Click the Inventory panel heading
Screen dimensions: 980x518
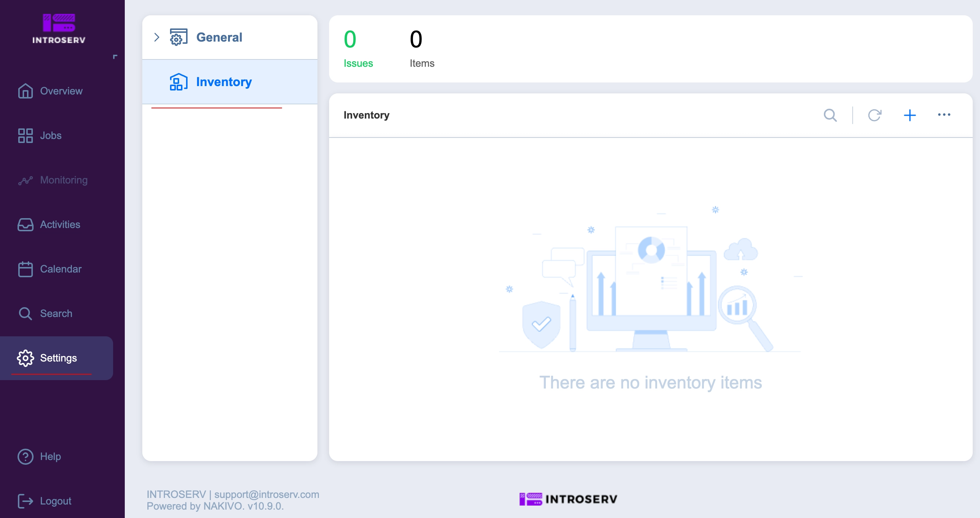366,115
